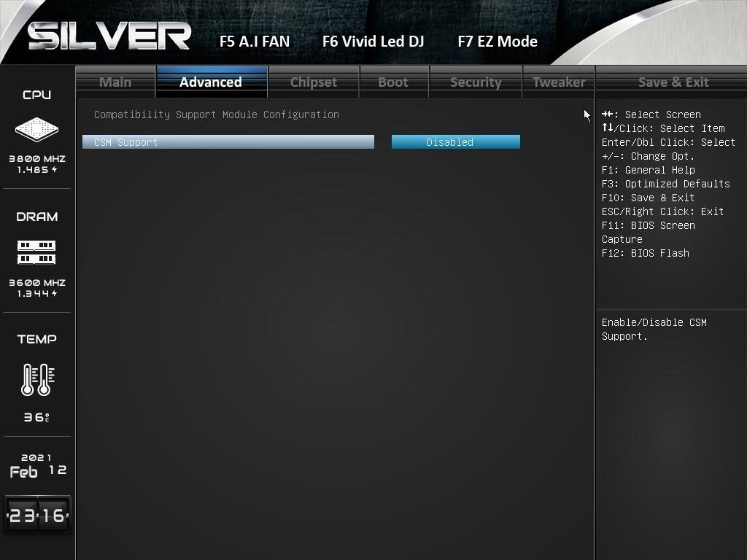Screen dimensions: 747x560
Task: Click the Feb 12 date
Action: pos(38,471)
